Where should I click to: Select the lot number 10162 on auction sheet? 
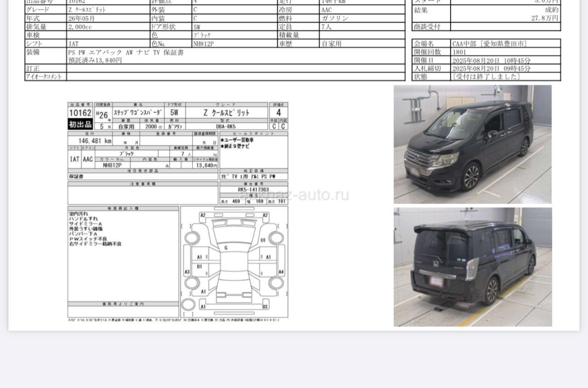(x=80, y=113)
